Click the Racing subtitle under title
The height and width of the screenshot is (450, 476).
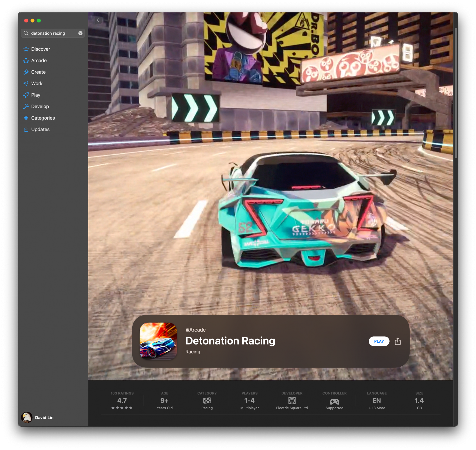click(193, 351)
